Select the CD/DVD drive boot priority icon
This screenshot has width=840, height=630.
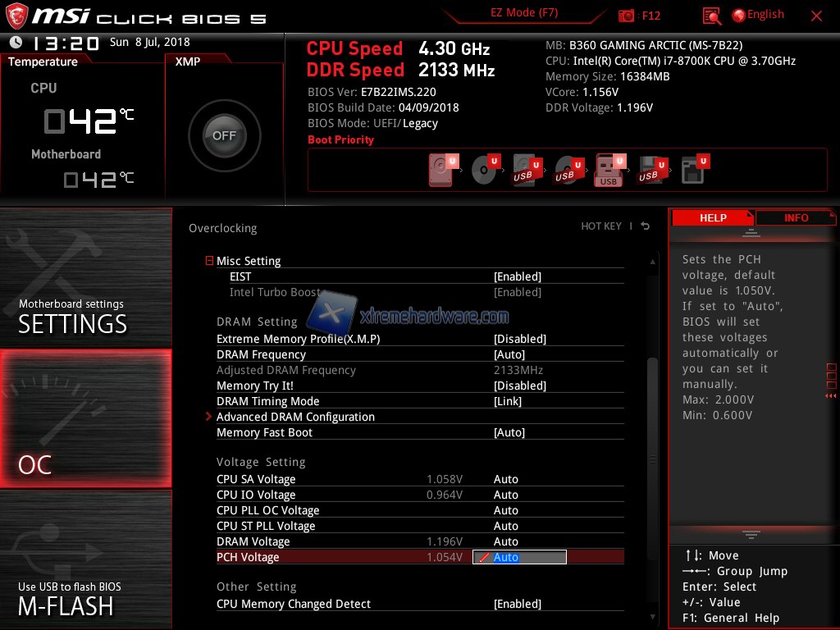[484, 171]
